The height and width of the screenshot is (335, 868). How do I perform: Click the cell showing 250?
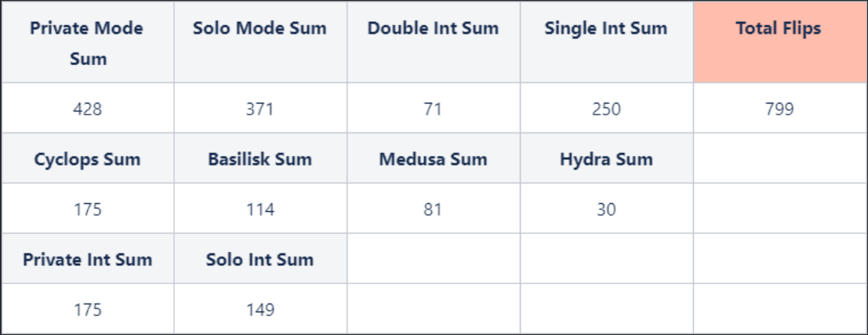click(x=606, y=109)
